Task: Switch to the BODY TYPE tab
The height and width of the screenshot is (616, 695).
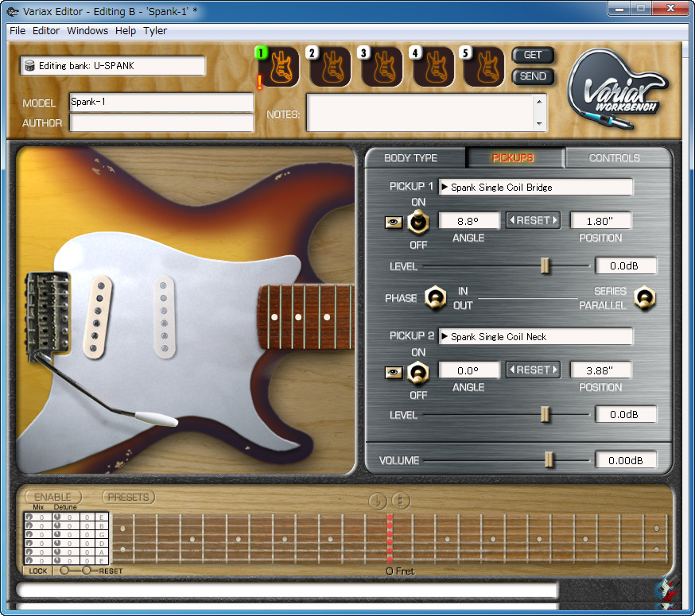Action: pos(415,157)
